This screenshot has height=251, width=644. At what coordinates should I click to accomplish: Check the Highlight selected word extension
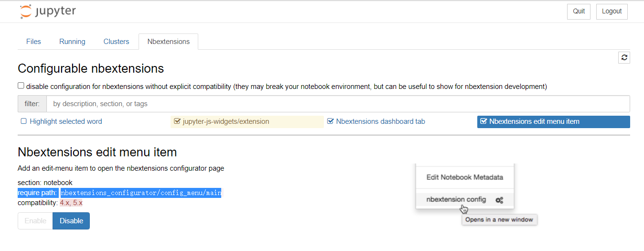[23, 121]
